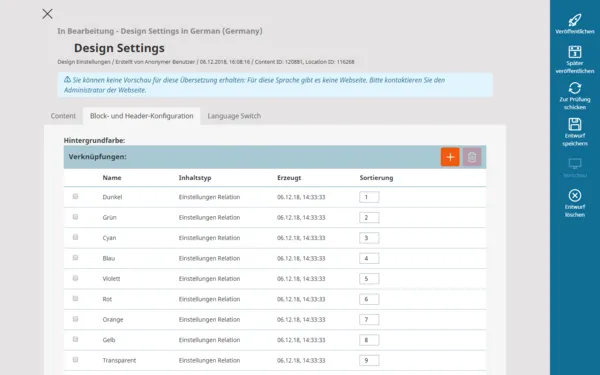600x375 pixels.
Task: Click the name Dunkel in the list
Action: coord(112,197)
